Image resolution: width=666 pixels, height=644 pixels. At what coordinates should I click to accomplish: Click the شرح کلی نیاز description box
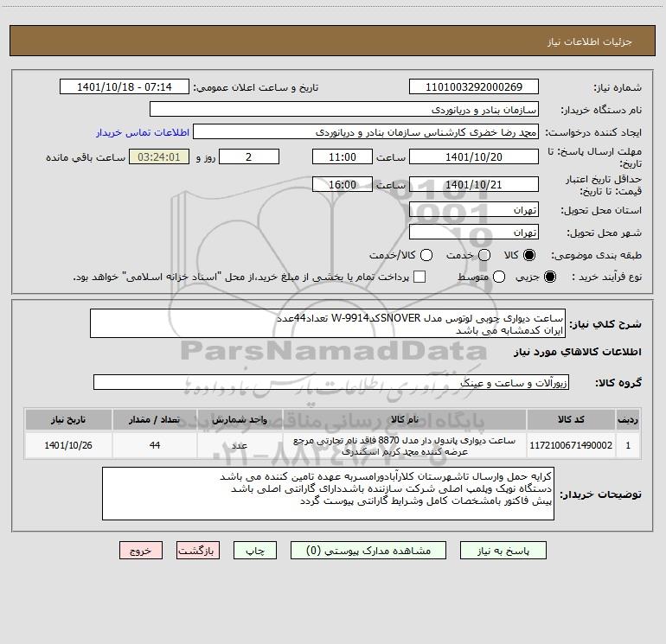(x=328, y=323)
